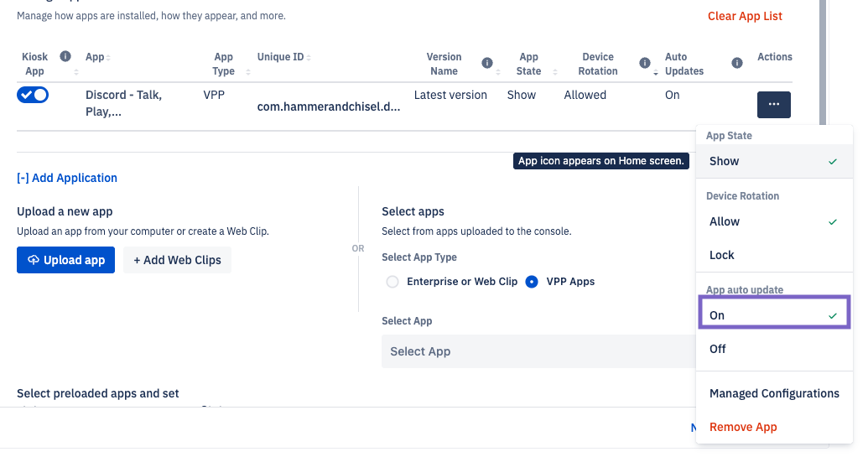Viewport: 868px width, 457px height.
Task: Select VPP Apps radio button
Action: (x=532, y=282)
